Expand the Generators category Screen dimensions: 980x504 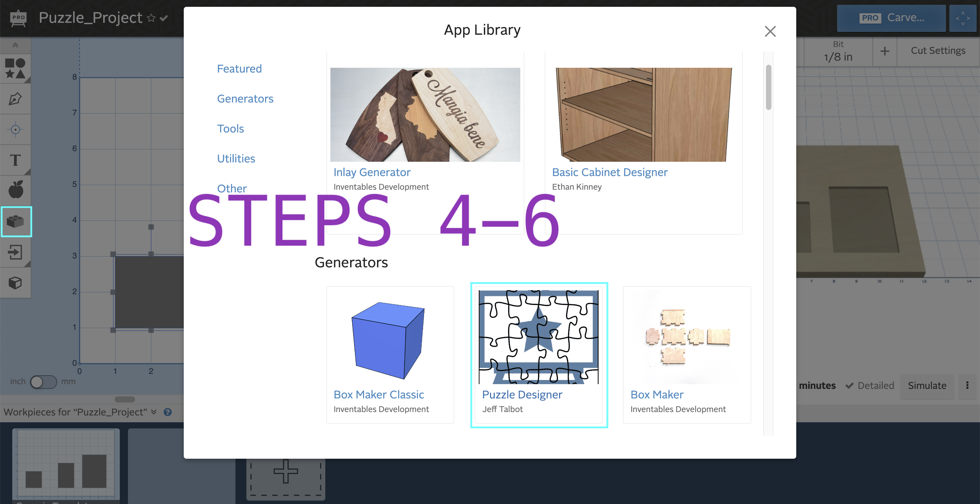244,98
